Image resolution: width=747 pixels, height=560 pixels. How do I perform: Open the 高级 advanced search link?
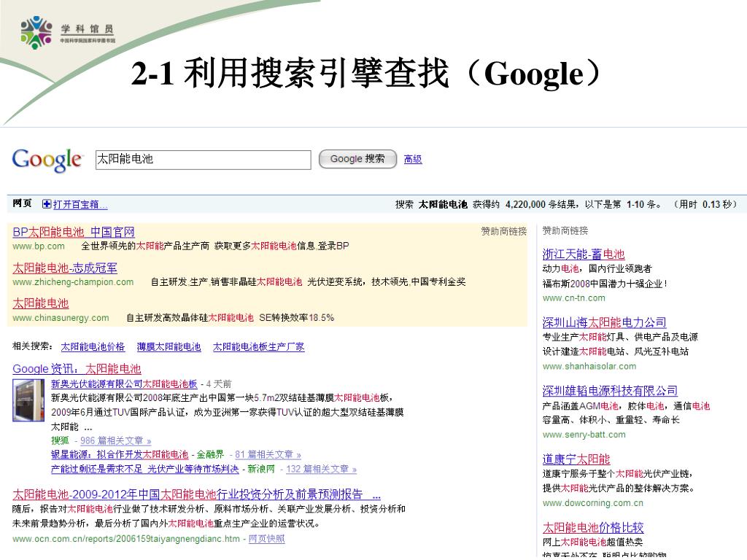tap(413, 159)
